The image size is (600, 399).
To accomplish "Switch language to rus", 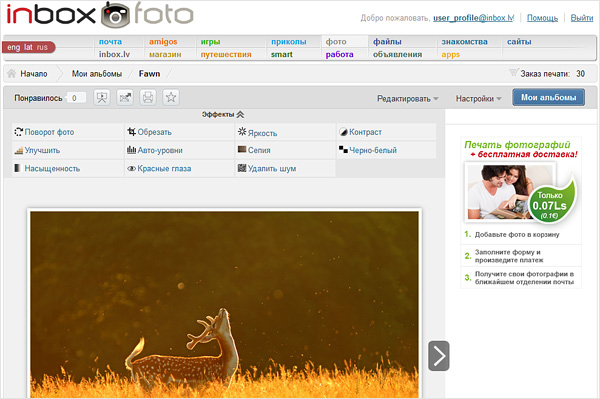I will tap(42, 47).
